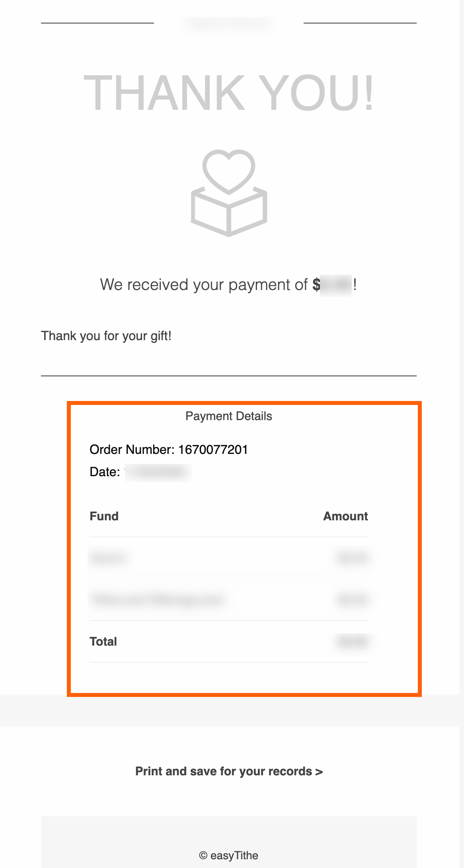Click the blurred Total amount value
The width and height of the screenshot is (464, 868).
pos(352,642)
